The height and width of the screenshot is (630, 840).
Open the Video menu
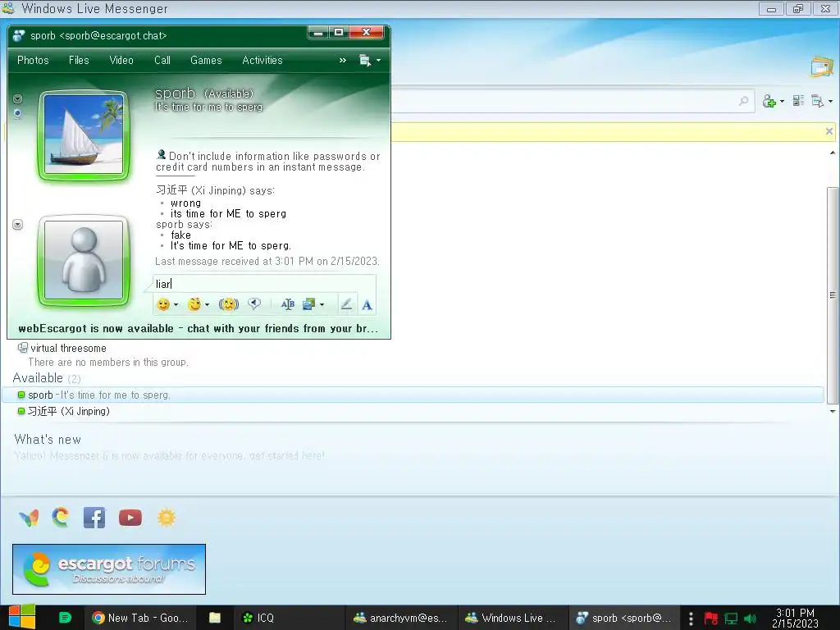tap(121, 61)
